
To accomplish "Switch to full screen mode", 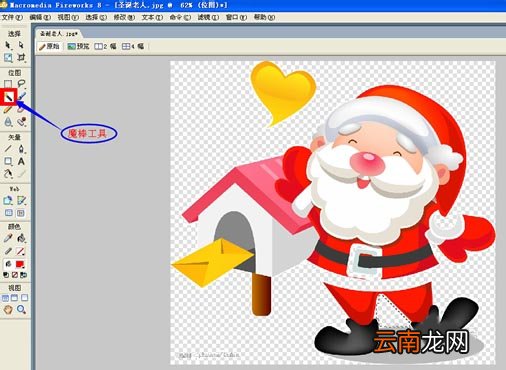I will coord(24,298).
